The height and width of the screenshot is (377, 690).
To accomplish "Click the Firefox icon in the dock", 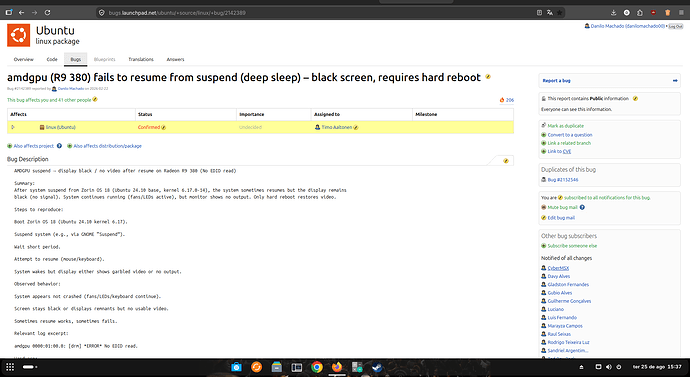I will click(337, 367).
